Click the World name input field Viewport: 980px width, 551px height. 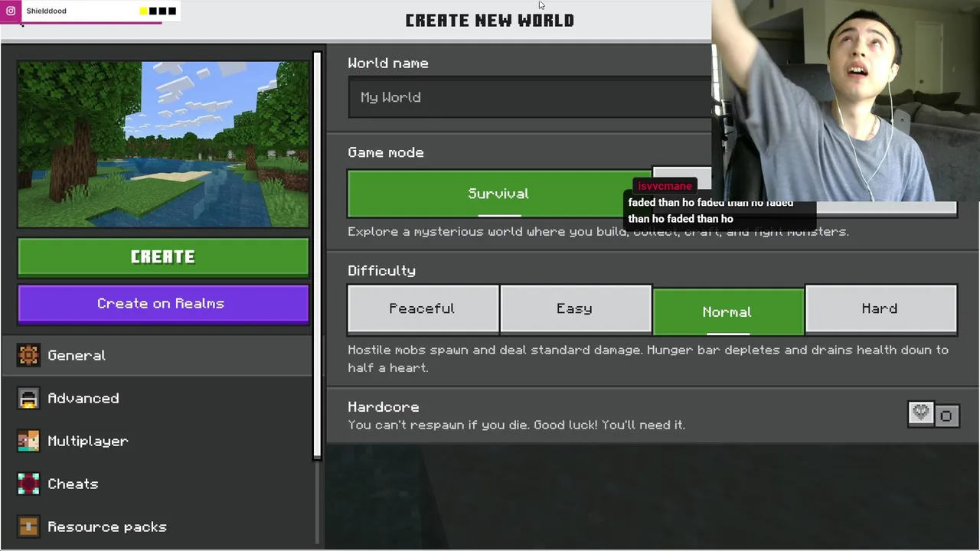point(530,97)
